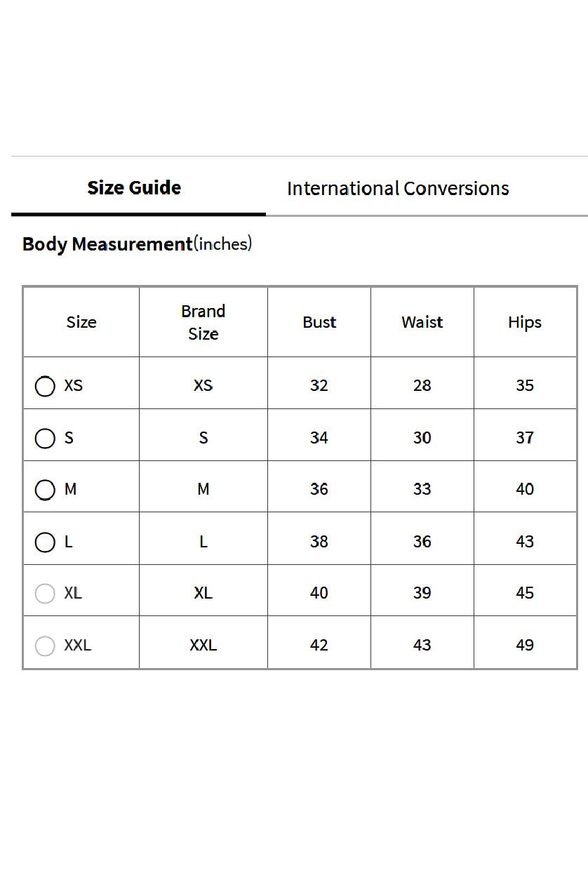588x880 pixels.
Task: Click the XXL brand size cell
Action: click(x=203, y=645)
